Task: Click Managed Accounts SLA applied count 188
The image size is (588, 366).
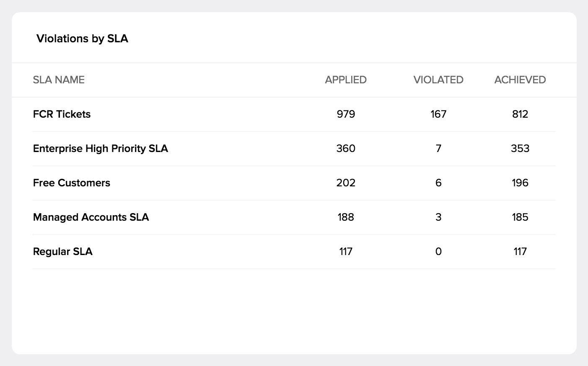Action: (346, 217)
